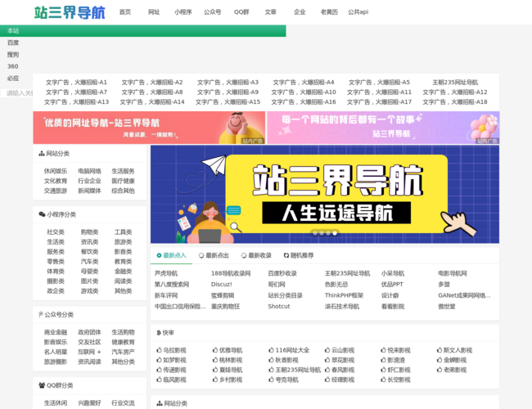This screenshot has width=532, height=409.
Task: Switch to 最新点入 tab
Action: [x=171, y=255]
